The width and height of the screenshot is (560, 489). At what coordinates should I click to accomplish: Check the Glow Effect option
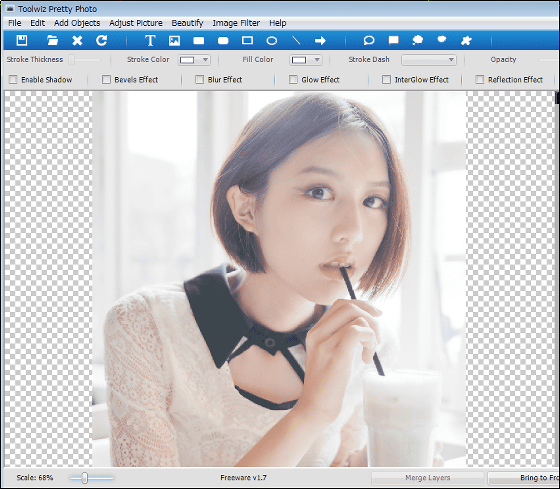pyautogui.click(x=293, y=79)
